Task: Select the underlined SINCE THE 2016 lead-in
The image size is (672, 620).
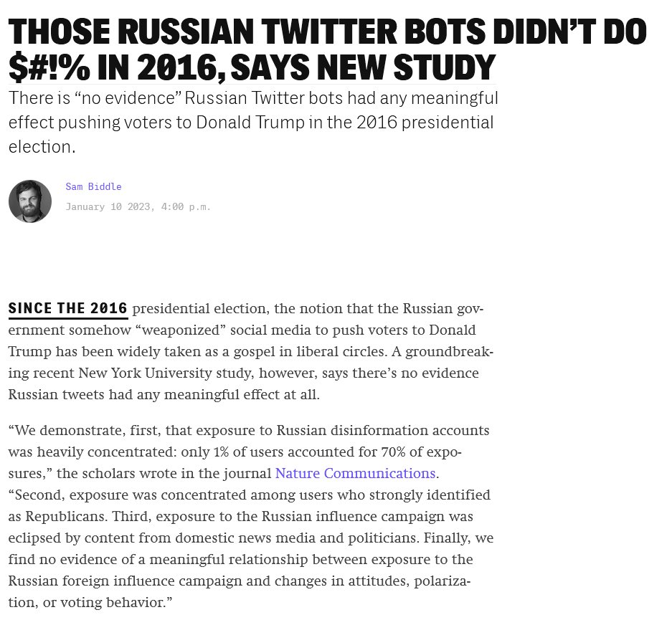Action: (x=68, y=309)
